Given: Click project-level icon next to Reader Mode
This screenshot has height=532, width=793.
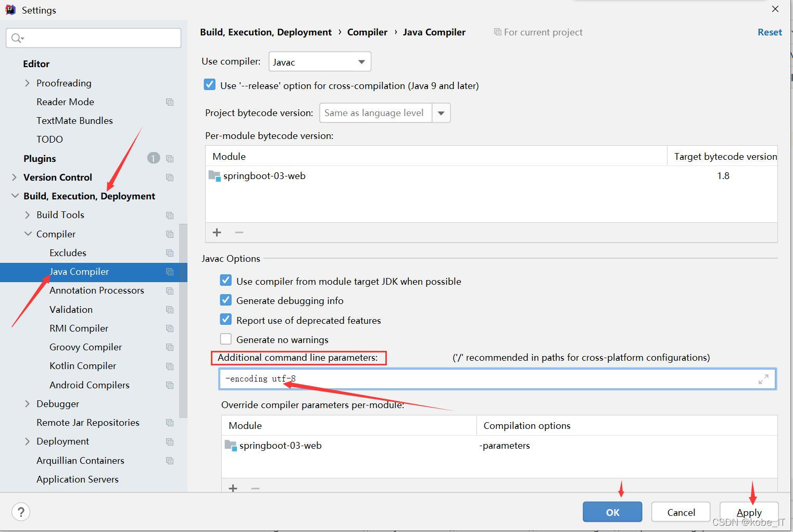Looking at the screenshot, I should point(170,102).
